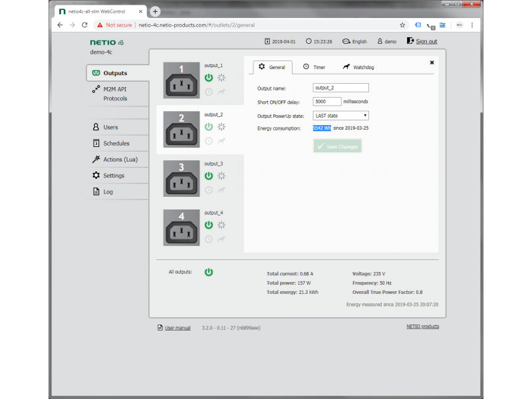Click the firmware version 3.2.0 text
532x399 pixels.
click(231, 328)
